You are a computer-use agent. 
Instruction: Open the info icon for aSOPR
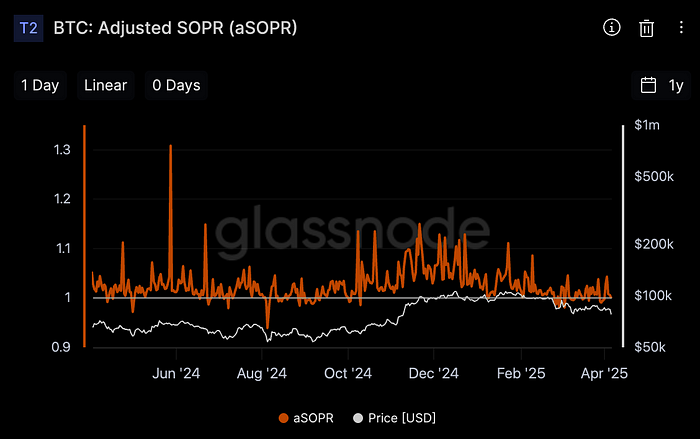click(x=612, y=28)
